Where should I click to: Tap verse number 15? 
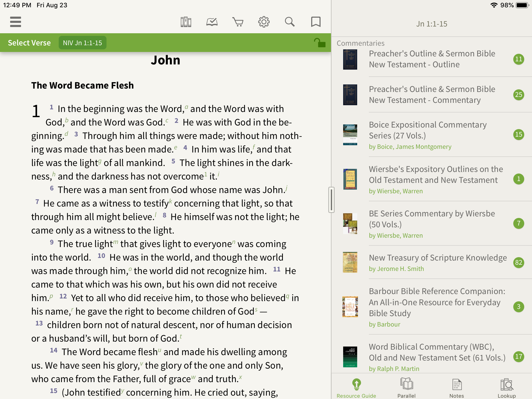point(54,391)
